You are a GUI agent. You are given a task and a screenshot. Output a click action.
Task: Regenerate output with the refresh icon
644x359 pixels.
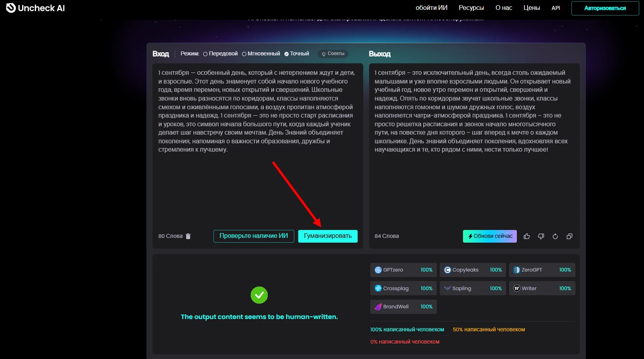(x=555, y=236)
